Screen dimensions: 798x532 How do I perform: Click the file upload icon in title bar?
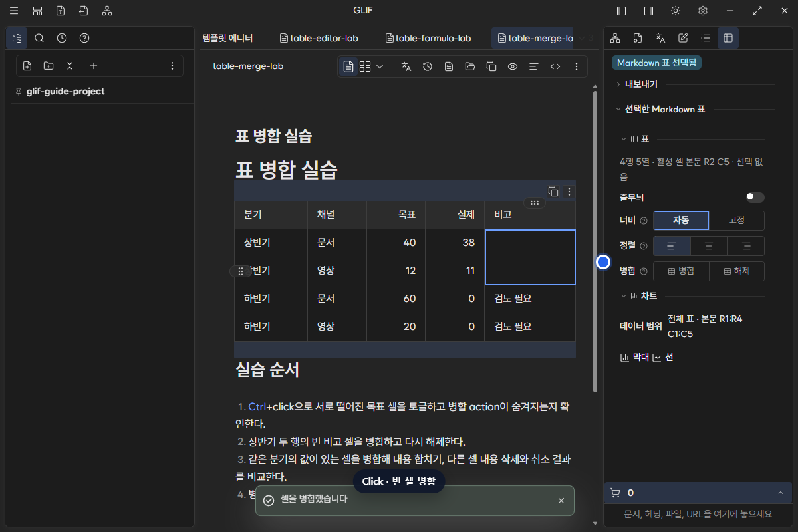tap(61, 11)
